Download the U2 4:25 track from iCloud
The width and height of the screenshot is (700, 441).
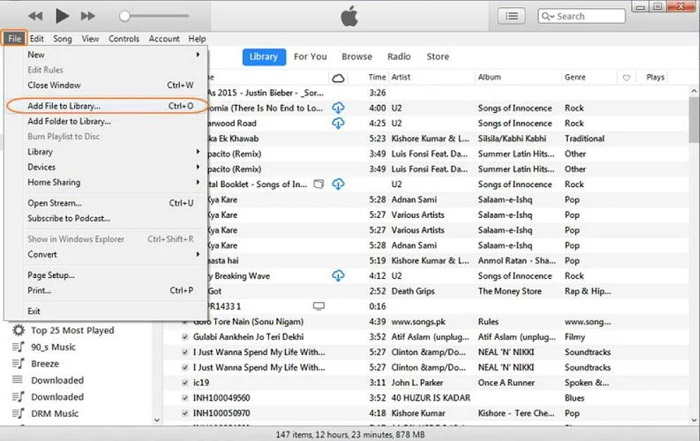[x=338, y=123]
